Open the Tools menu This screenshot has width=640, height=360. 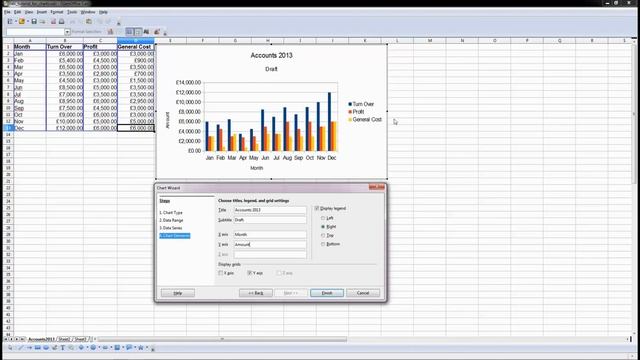[x=72, y=12]
